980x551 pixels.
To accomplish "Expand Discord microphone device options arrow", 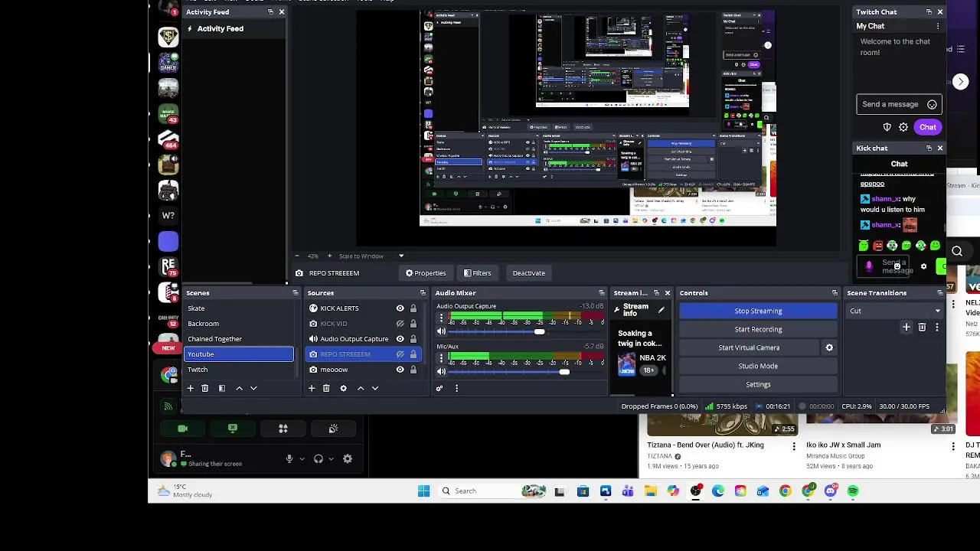I will (x=302, y=459).
